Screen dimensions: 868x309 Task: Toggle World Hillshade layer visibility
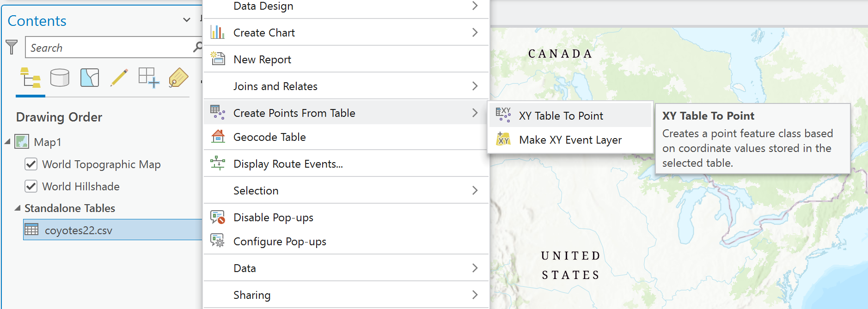(x=31, y=187)
